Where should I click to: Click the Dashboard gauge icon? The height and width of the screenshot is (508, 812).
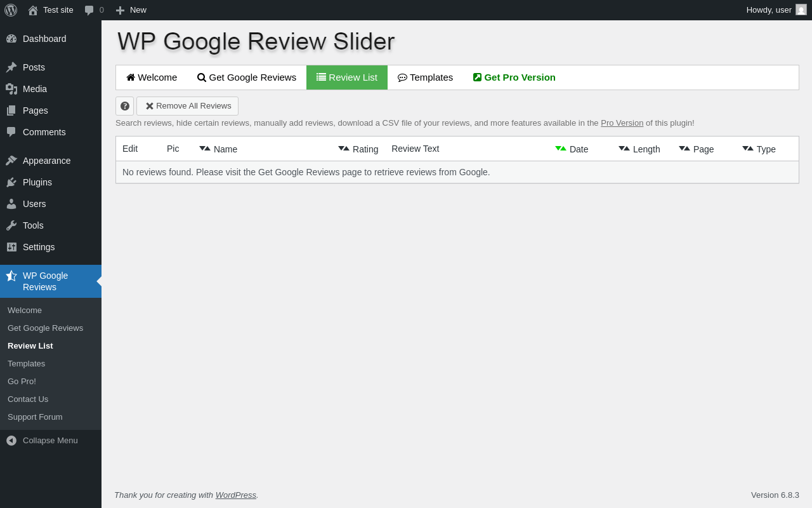click(x=11, y=39)
